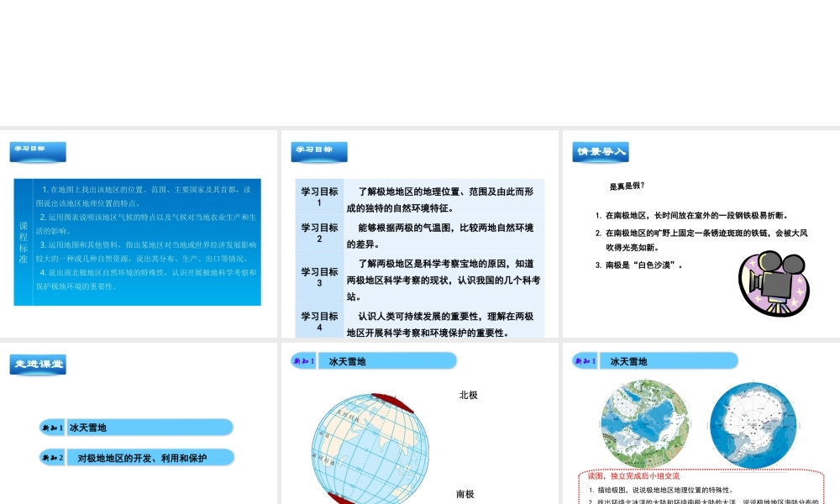Click the 北极 label
Screen dimensions: 840x504
(468, 396)
